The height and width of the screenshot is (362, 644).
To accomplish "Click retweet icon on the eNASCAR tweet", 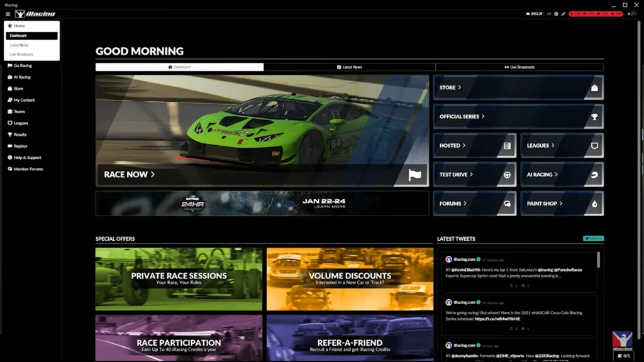I will [511, 329].
